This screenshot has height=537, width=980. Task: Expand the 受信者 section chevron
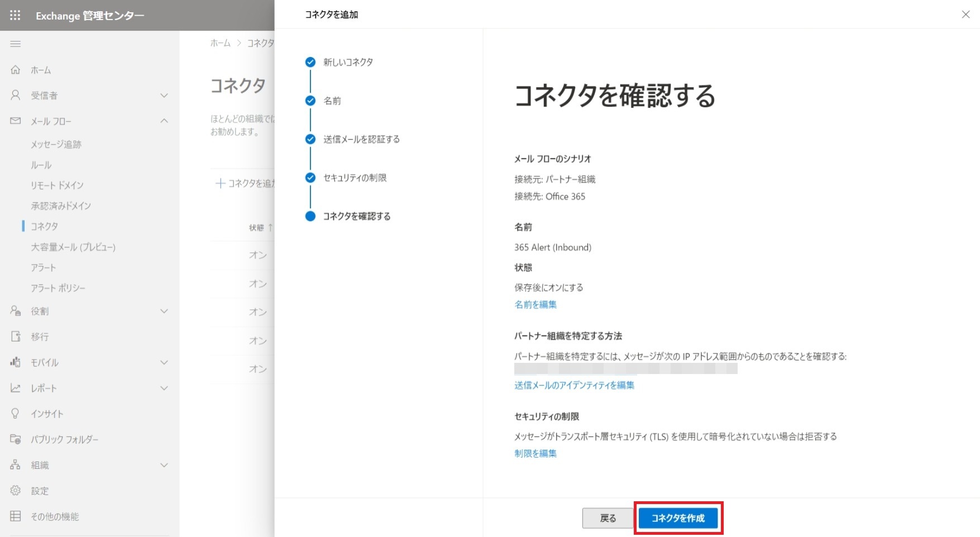click(164, 95)
